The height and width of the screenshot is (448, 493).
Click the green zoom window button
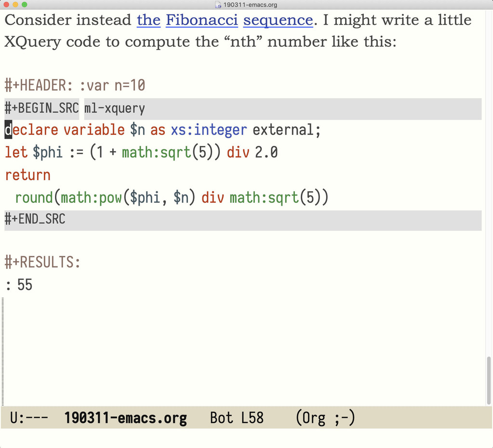coord(24,4)
